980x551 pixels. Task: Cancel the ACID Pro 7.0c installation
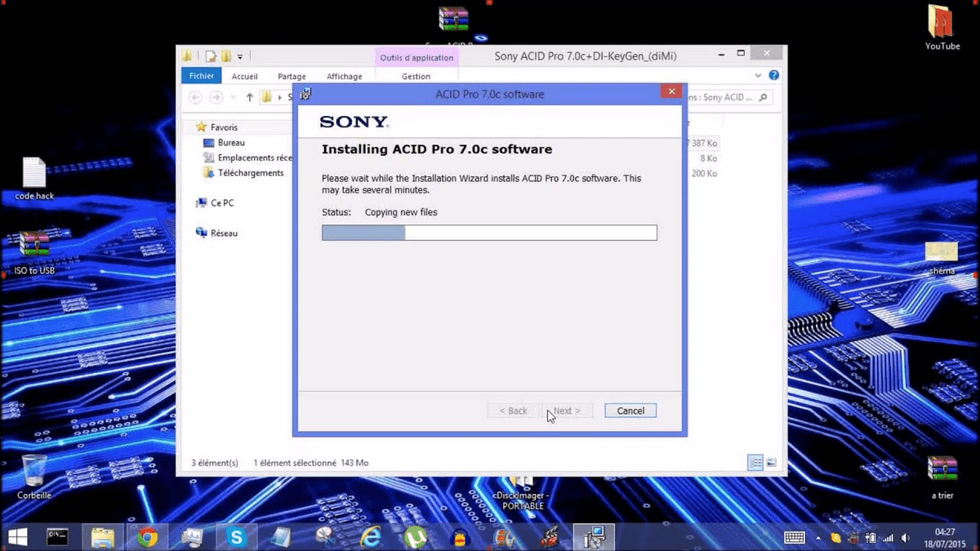(x=630, y=410)
